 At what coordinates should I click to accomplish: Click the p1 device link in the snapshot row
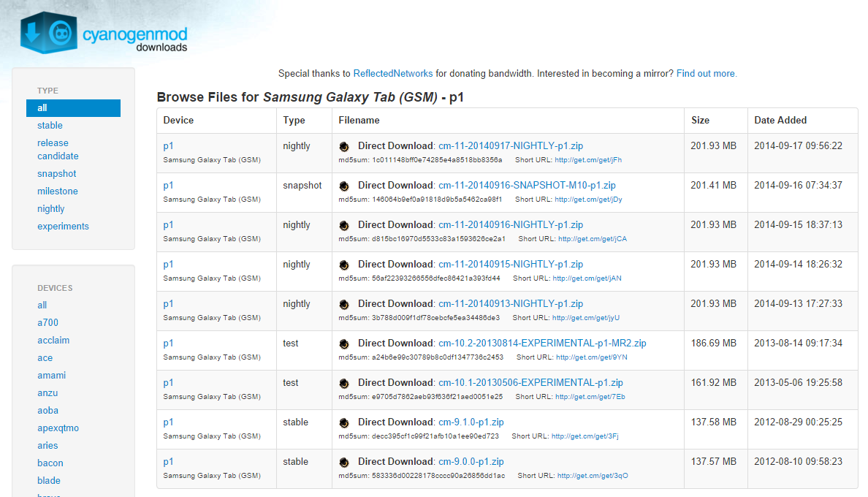point(168,186)
